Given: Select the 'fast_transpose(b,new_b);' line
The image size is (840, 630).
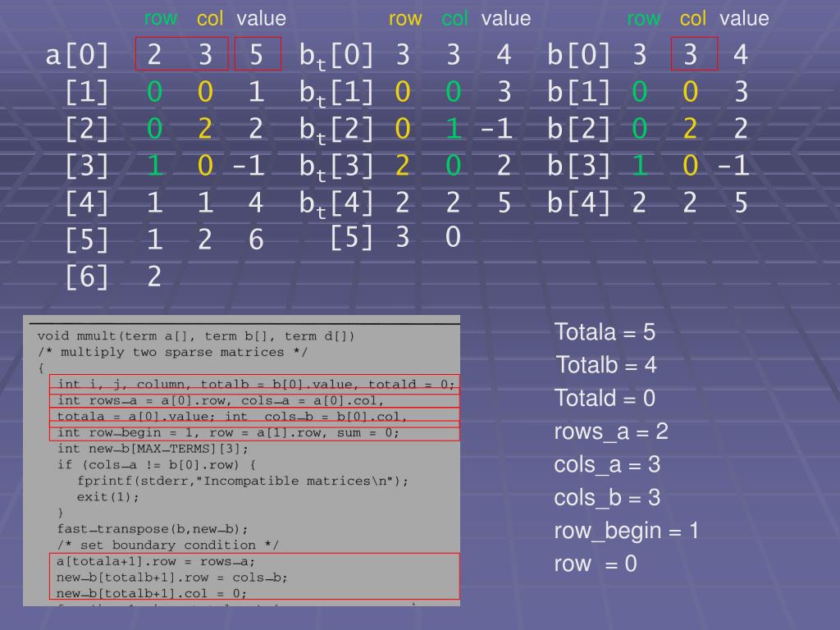Looking at the screenshot, I should pyautogui.click(x=153, y=529).
